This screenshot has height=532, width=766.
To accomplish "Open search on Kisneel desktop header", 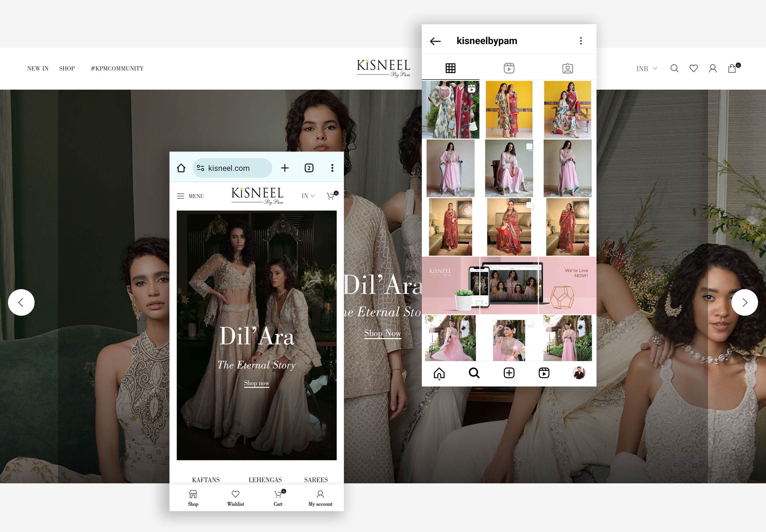I will coord(674,68).
